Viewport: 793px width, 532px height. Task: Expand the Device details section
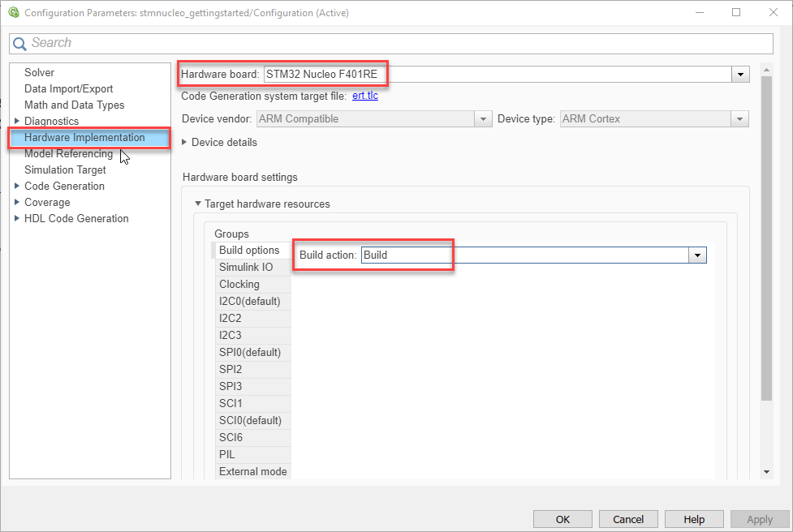[185, 142]
